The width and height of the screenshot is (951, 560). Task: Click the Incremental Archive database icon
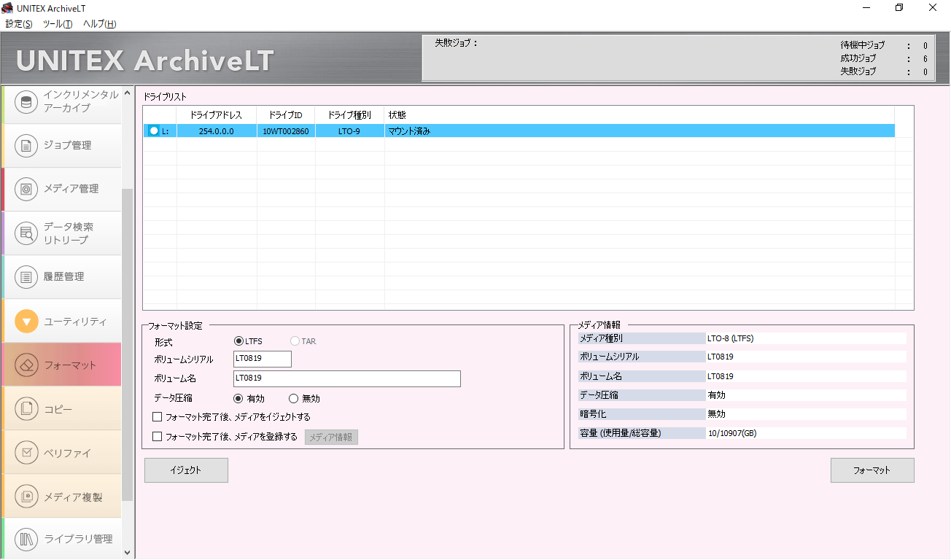click(26, 102)
